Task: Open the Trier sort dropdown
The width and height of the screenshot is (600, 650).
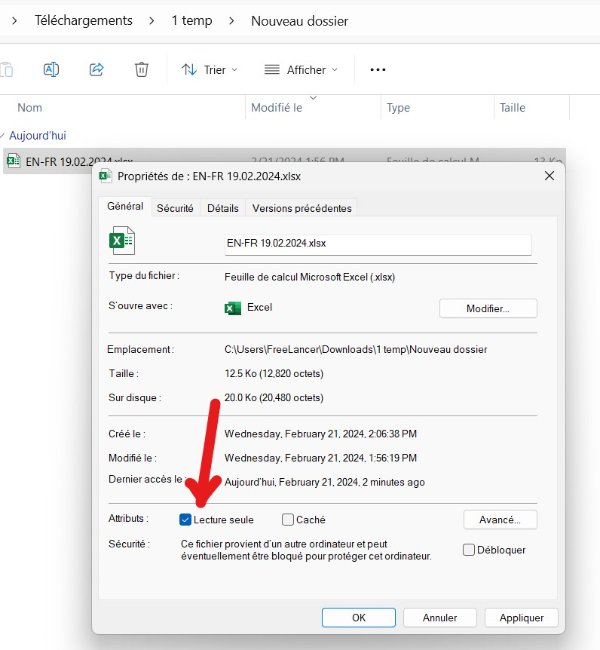Action: (209, 69)
